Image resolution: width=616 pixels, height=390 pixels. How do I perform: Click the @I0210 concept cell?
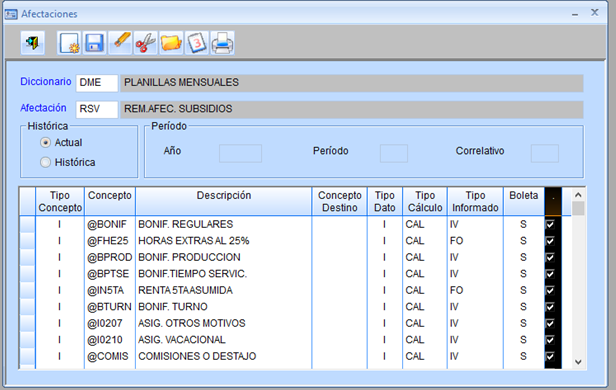110,340
